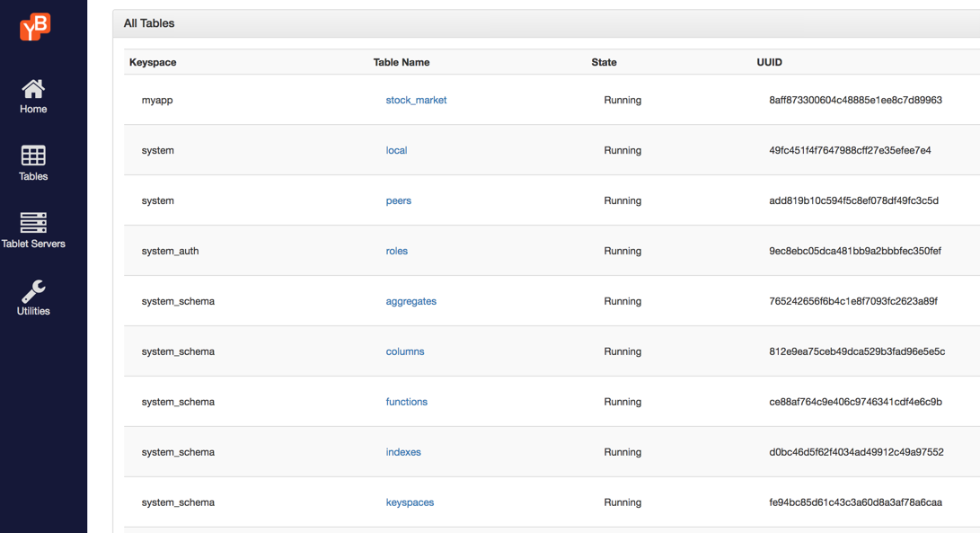Click the UUID value of stock_market row
The width and height of the screenshot is (980, 533).
[855, 101]
